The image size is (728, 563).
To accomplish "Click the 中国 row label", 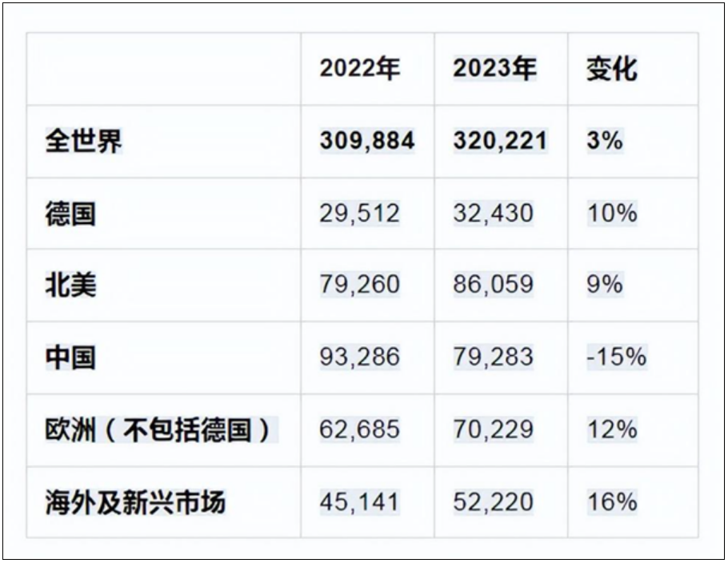I will tap(70, 357).
